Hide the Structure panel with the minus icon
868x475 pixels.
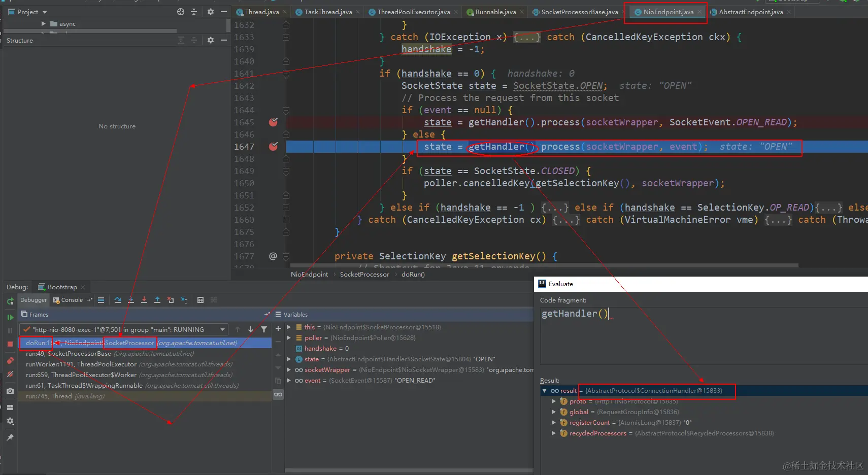[224, 40]
